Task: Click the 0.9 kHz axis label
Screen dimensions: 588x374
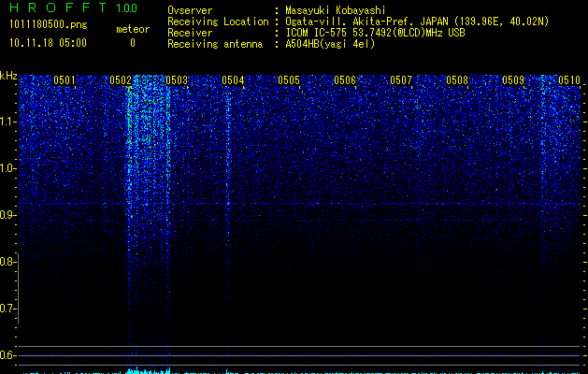Action: pos(7,215)
